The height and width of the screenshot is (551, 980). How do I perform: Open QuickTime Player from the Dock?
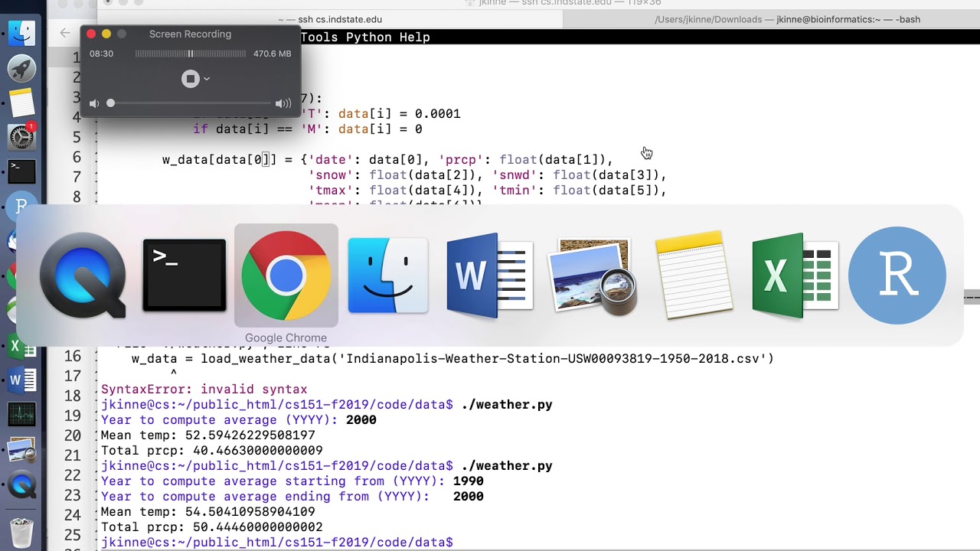21,485
